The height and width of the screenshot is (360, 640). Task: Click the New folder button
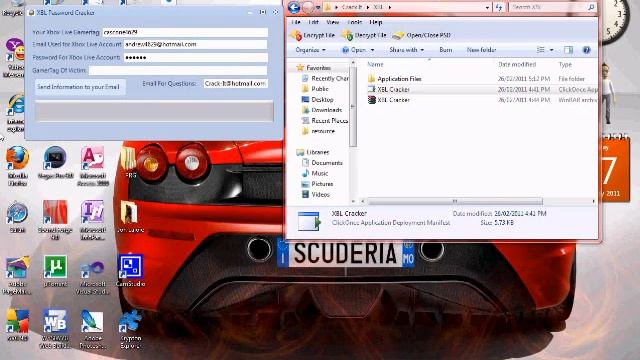pos(482,50)
